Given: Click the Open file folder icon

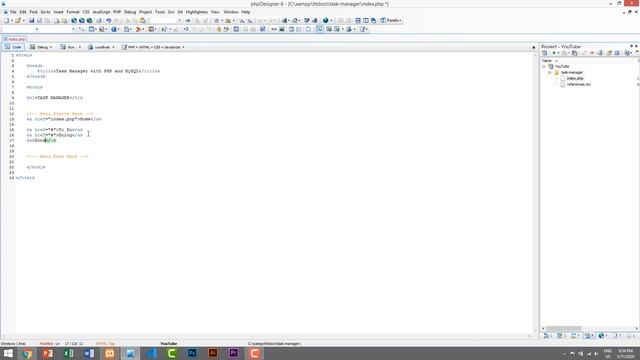Looking at the screenshot, I should tap(18, 20).
